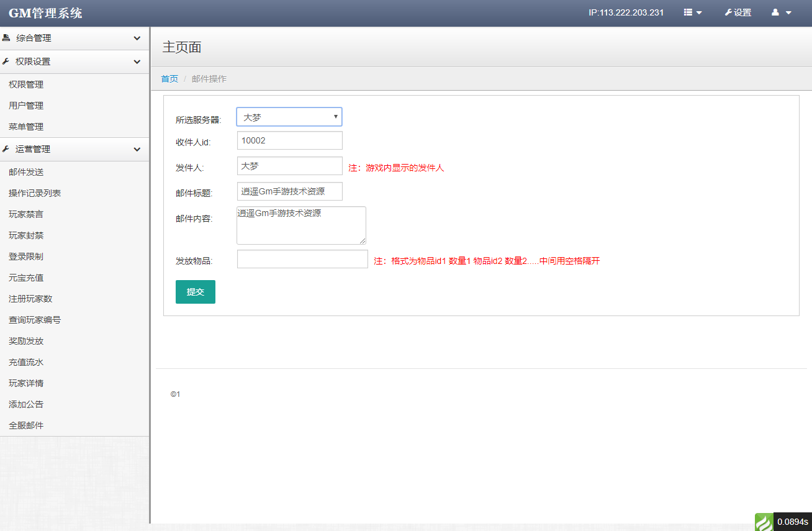Click the green performance indicator bottom right
812x531 pixels.
click(764, 522)
